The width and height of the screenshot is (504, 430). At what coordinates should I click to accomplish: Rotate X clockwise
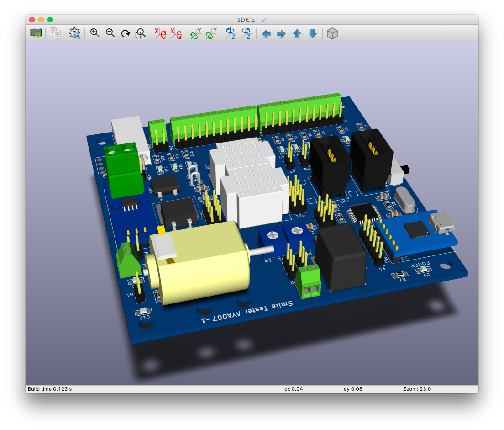160,33
